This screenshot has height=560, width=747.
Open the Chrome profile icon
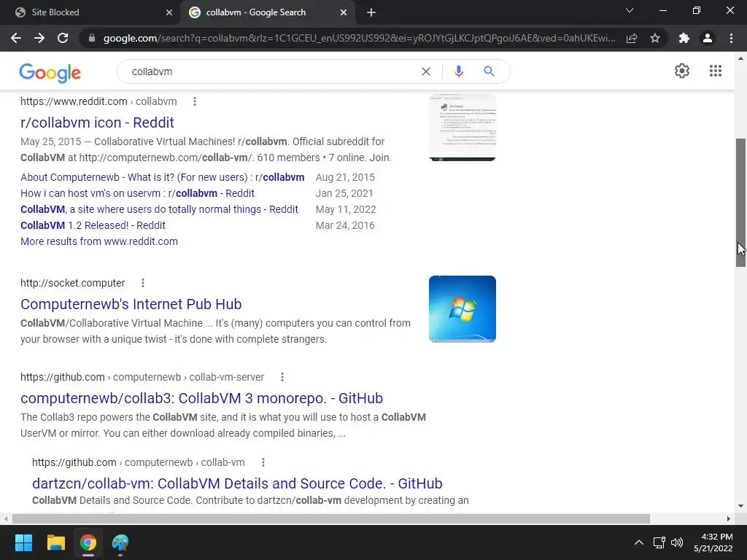pos(708,38)
